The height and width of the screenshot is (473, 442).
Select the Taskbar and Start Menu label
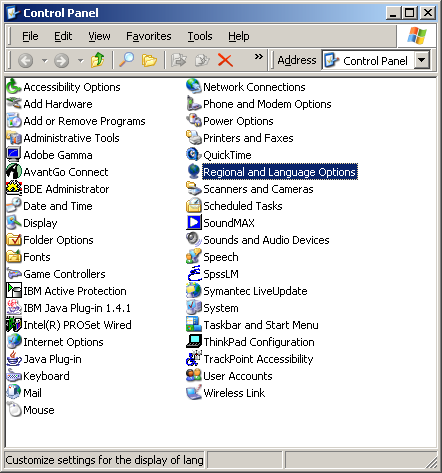(x=261, y=325)
